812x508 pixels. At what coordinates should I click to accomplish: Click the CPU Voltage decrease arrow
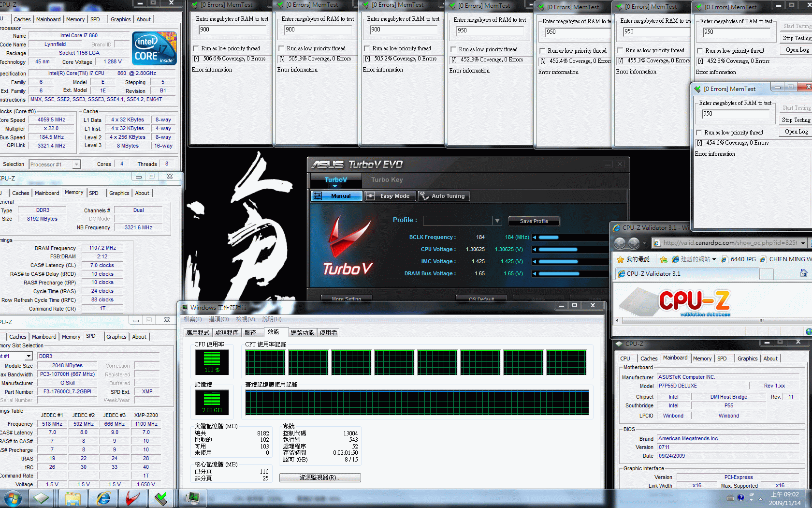click(x=534, y=250)
